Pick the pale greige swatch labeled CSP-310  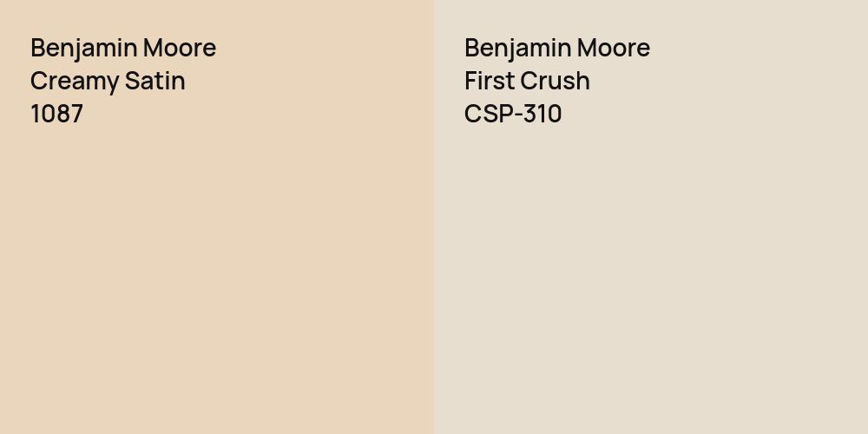tap(651, 278)
